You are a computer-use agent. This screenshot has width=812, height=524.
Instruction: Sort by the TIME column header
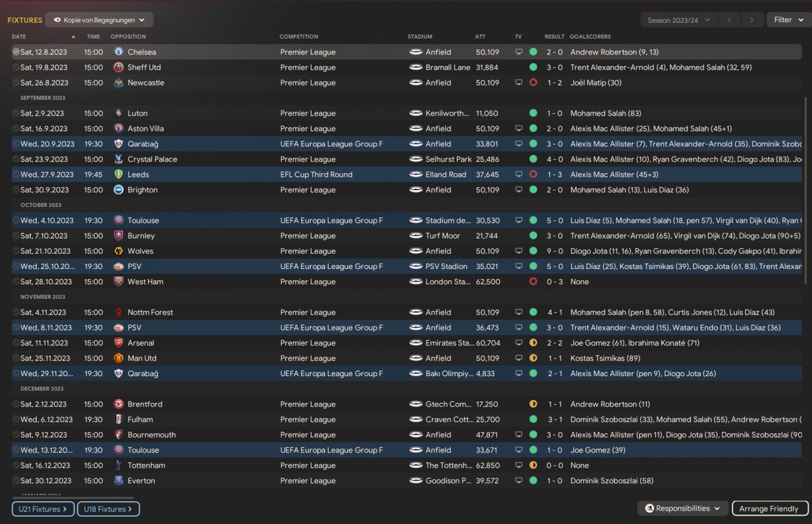93,37
